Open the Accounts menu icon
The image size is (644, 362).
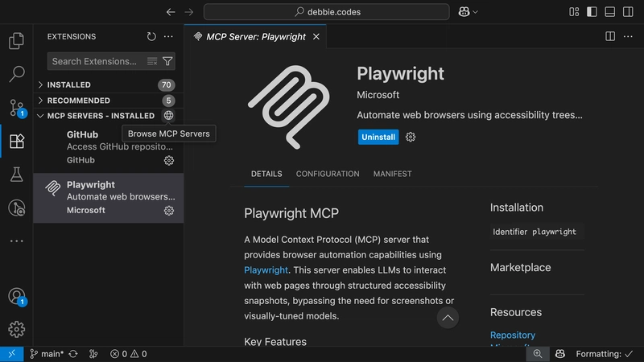tap(17, 296)
